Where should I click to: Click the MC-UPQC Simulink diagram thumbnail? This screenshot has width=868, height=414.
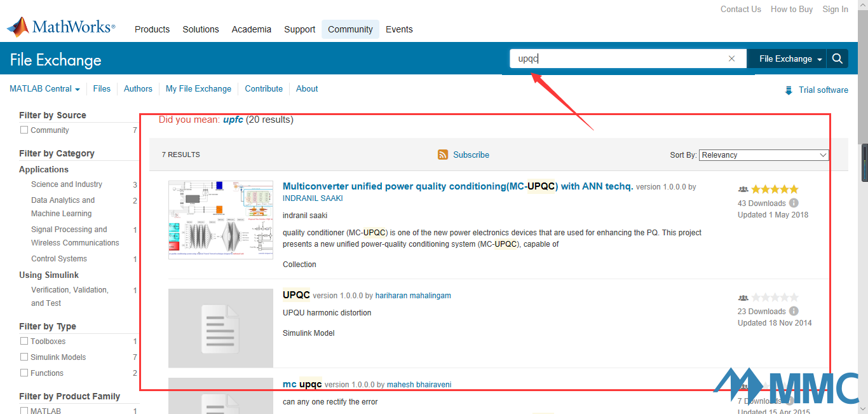point(220,220)
